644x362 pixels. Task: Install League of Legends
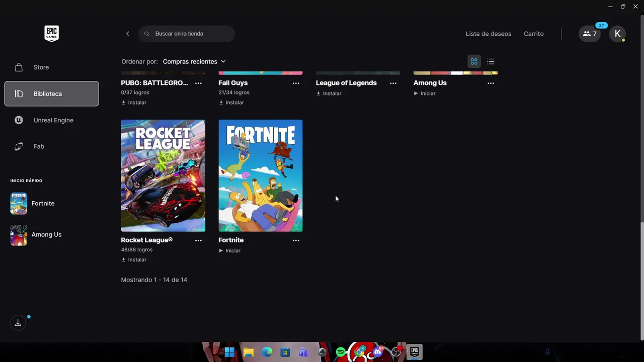pos(329,94)
